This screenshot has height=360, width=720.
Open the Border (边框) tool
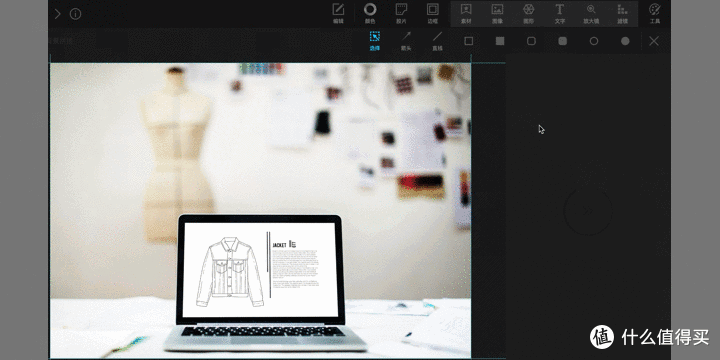point(433,13)
